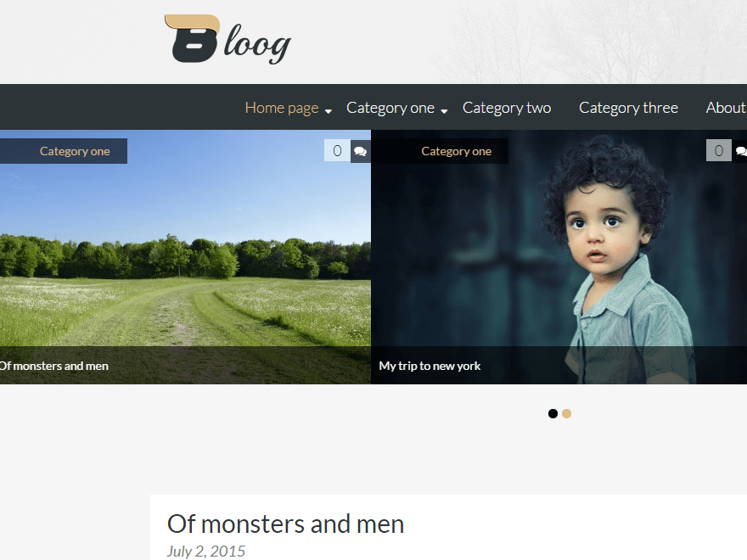Click comment count box on landscape slide

click(337, 150)
